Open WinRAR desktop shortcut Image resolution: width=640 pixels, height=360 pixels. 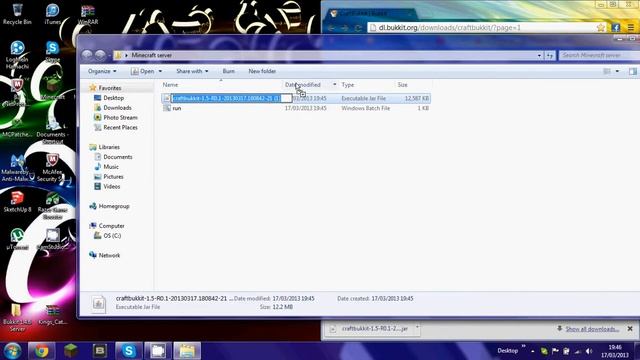[x=87, y=14]
